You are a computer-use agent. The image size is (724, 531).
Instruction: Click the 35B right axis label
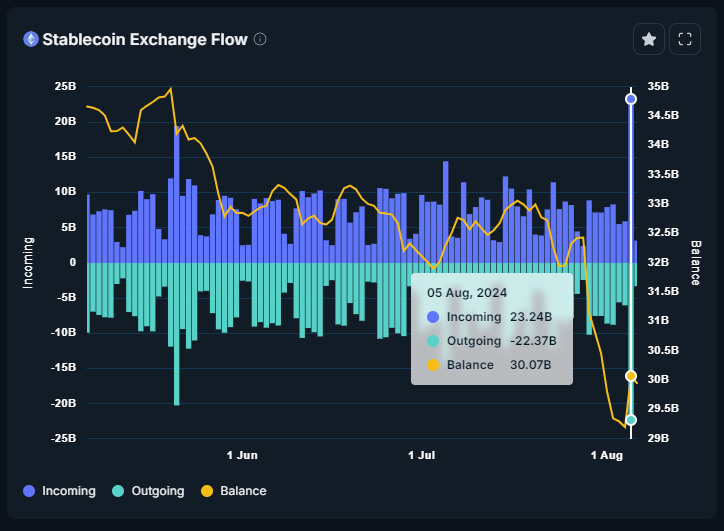[658, 86]
